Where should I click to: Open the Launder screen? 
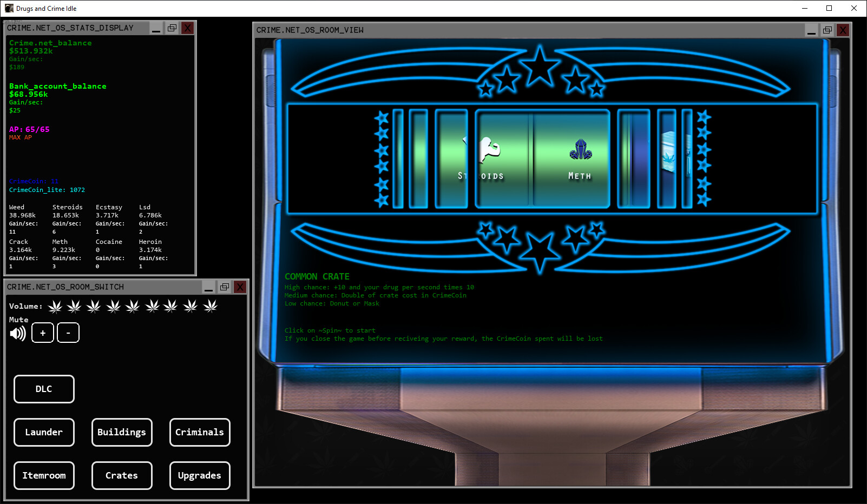[44, 432]
